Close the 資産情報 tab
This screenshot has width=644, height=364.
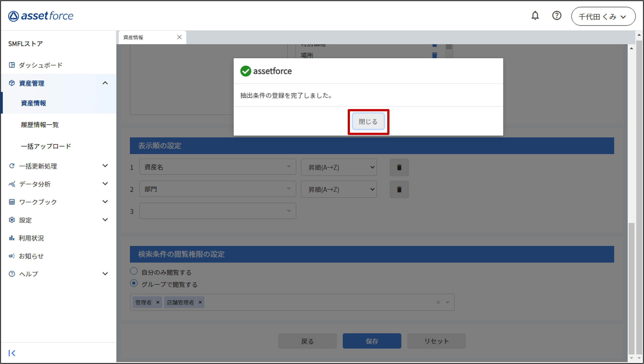pyautogui.click(x=179, y=37)
